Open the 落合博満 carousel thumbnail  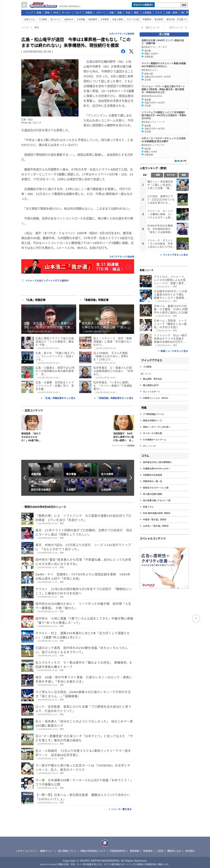click(80, 470)
